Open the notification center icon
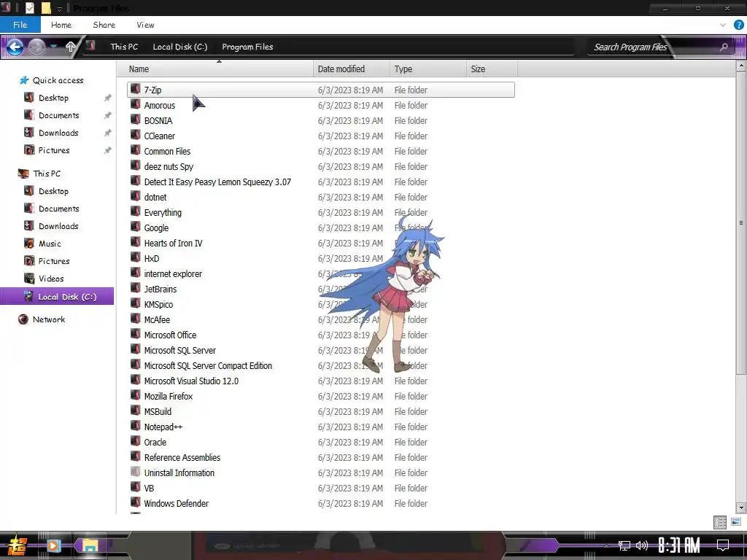The width and height of the screenshot is (747, 560). pyautogui.click(x=723, y=545)
